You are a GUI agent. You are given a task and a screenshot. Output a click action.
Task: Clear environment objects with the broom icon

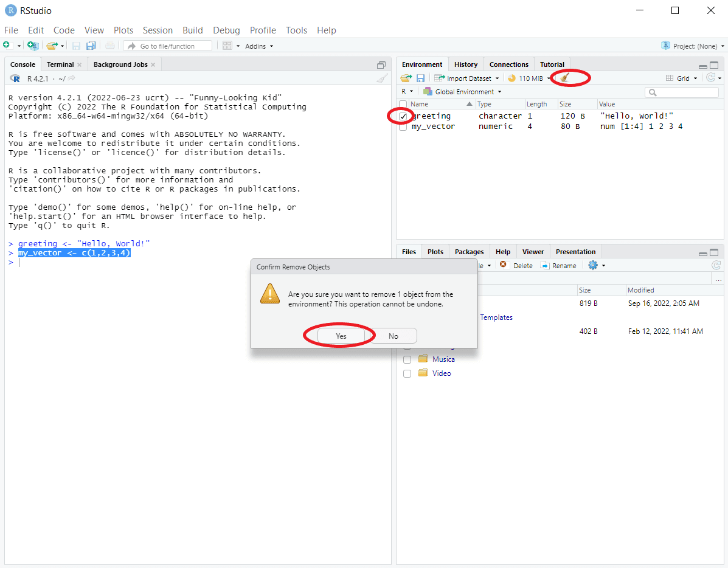point(564,78)
